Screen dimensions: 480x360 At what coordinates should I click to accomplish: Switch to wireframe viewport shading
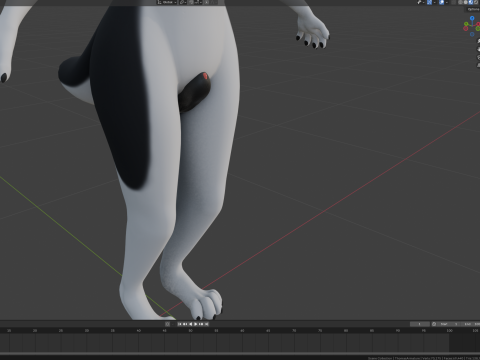(461, 2)
